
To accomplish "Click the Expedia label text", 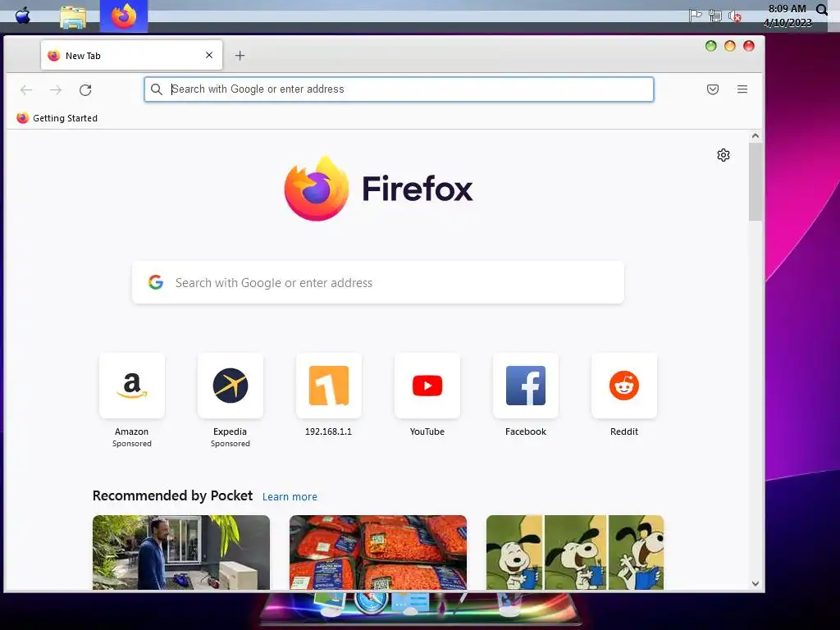I will [230, 431].
